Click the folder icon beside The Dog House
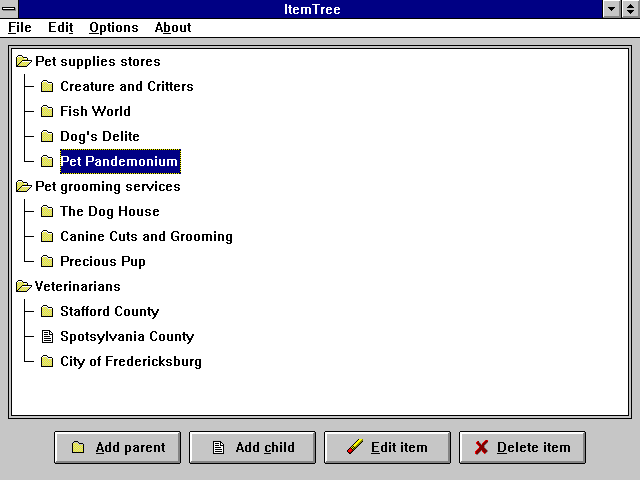The width and height of the screenshot is (640, 480). point(46,211)
